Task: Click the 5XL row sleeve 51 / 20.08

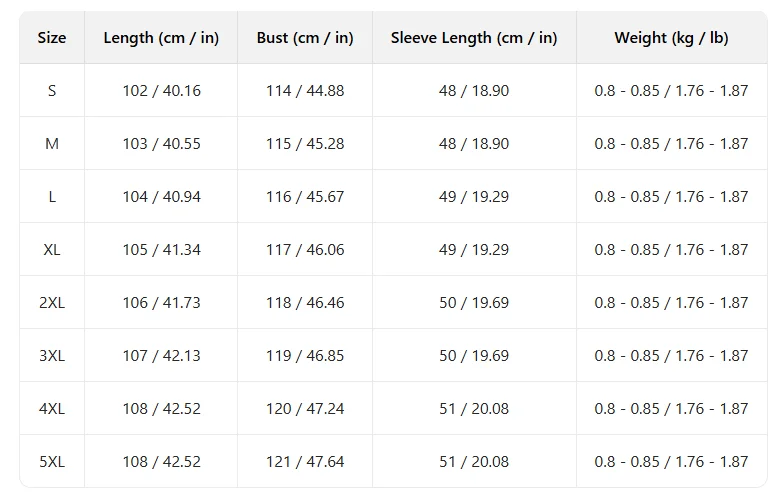Action: [x=474, y=462]
